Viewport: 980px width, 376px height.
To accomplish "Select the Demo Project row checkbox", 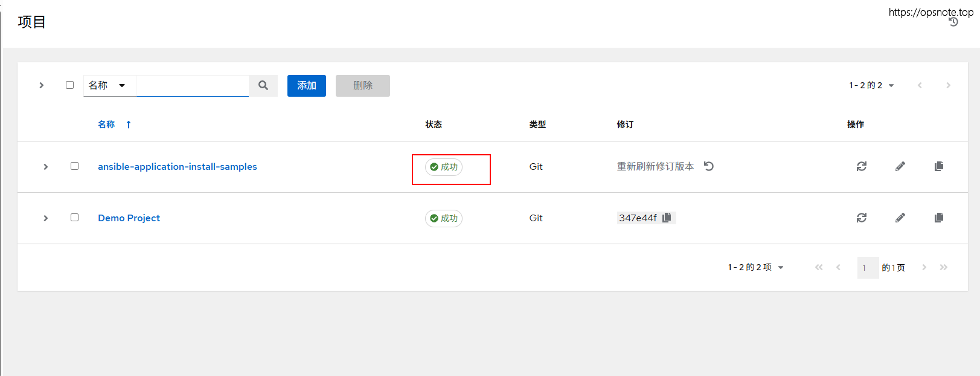I will point(75,218).
